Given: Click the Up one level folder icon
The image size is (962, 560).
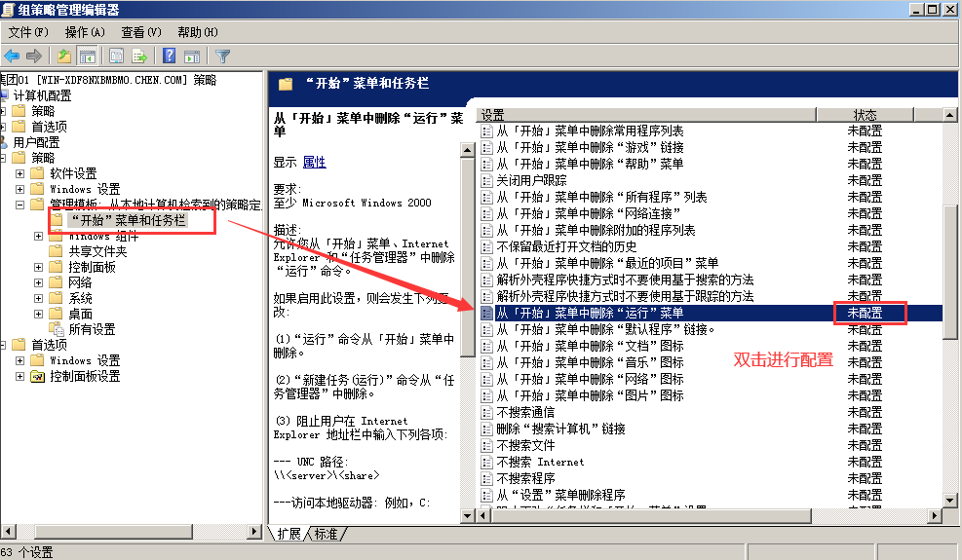Looking at the screenshot, I should 64,56.
